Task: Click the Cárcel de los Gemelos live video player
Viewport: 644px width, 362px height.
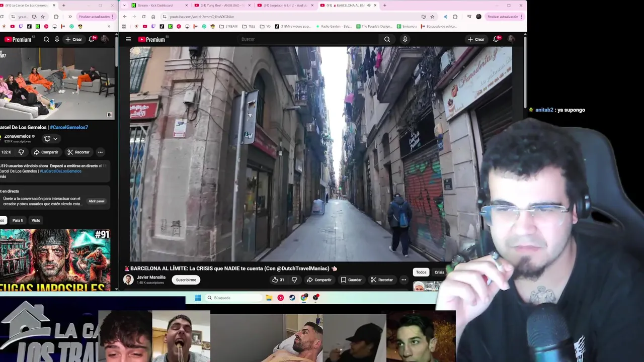Action: click(x=57, y=83)
